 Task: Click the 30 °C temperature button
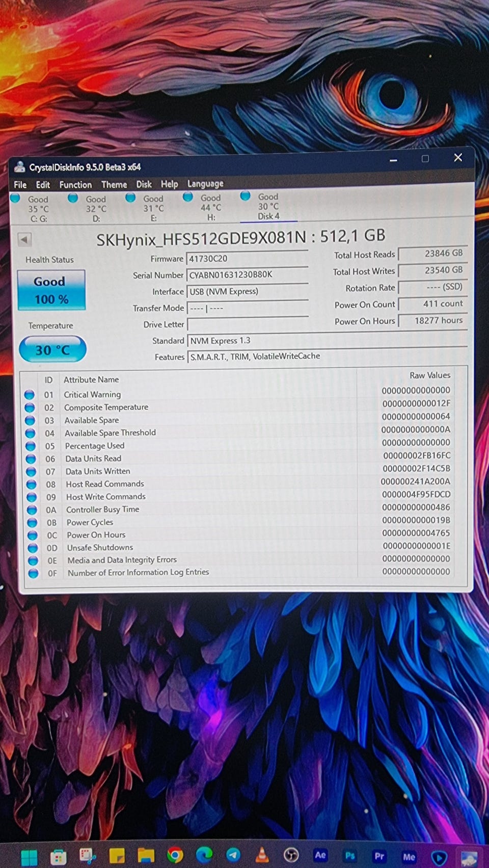[52, 350]
